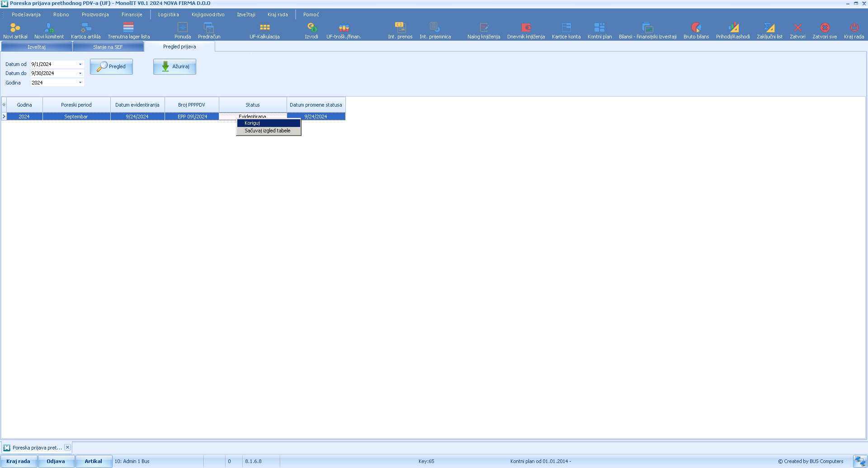The height and width of the screenshot is (468, 868).
Task: Show Trenutna lager lista
Action: click(128, 31)
